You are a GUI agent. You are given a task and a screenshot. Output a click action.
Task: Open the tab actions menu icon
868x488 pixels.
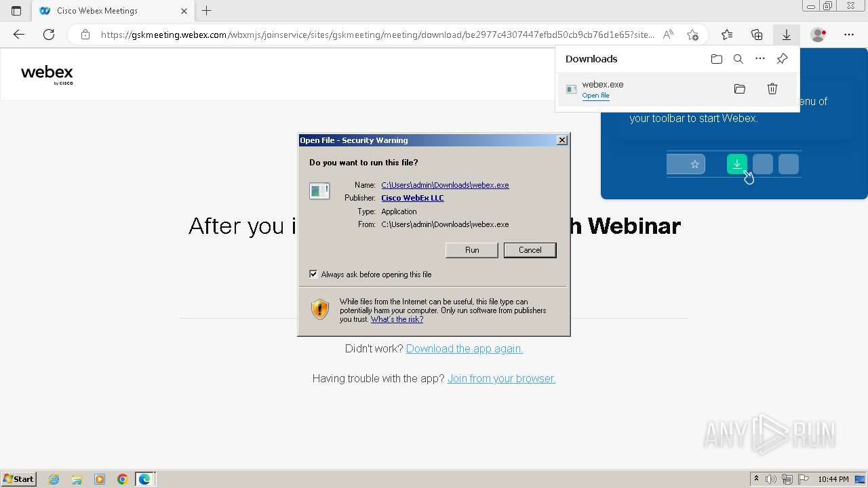pyautogui.click(x=16, y=11)
